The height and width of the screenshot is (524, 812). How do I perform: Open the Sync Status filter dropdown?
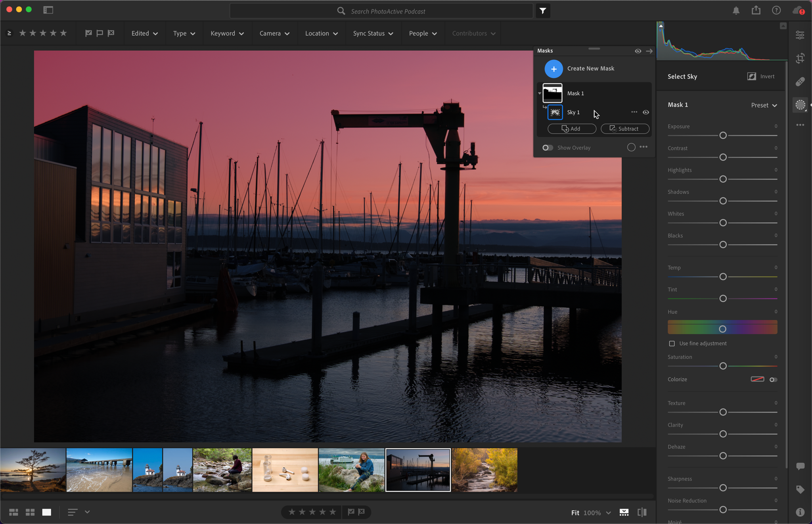pyautogui.click(x=373, y=33)
